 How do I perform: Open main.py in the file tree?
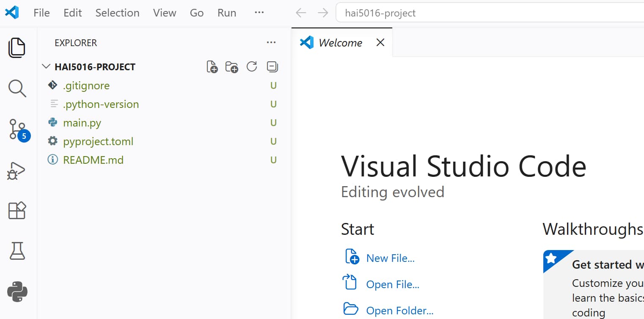click(x=82, y=123)
